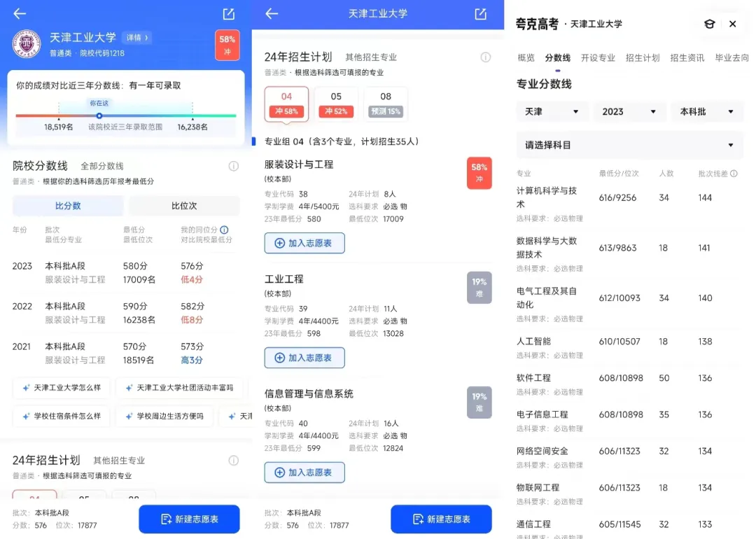Switch to the 招生计划 tab
Viewport: 756px width, 539px height.
click(642, 58)
